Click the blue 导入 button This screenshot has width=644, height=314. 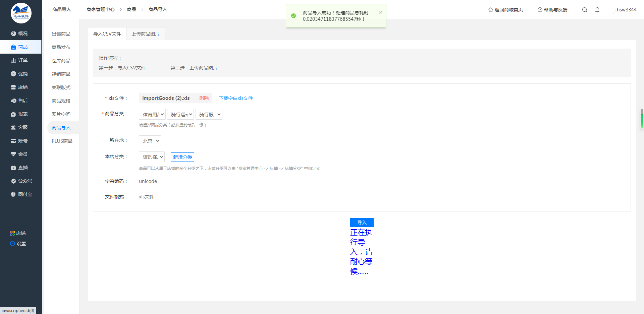click(x=362, y=223)
